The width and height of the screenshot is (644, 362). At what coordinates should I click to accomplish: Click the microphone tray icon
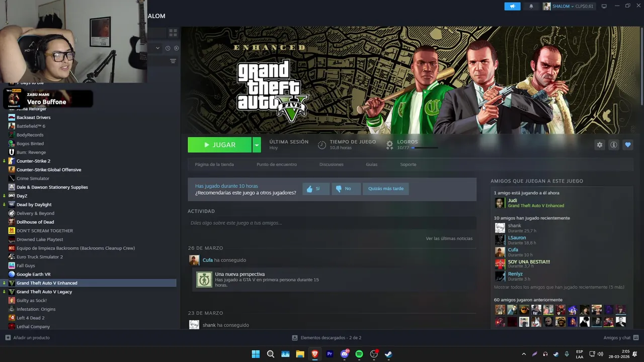[567, 354]
